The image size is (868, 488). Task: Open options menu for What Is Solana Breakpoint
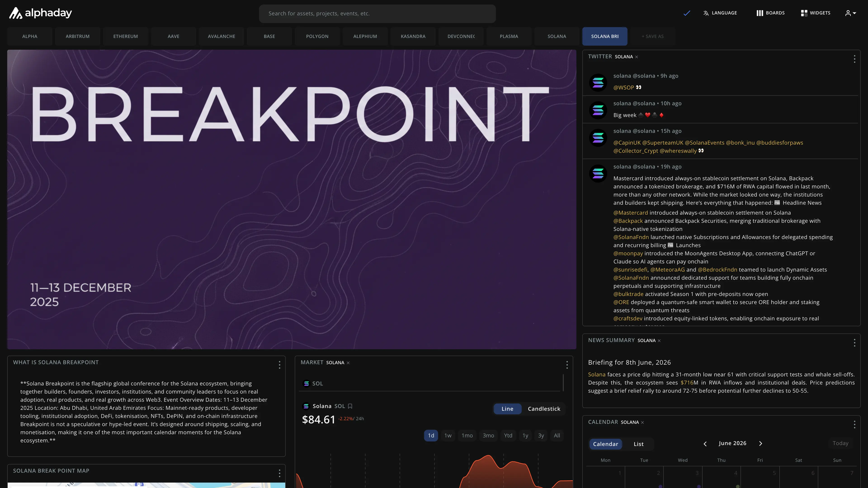click(x=279, y=365)
